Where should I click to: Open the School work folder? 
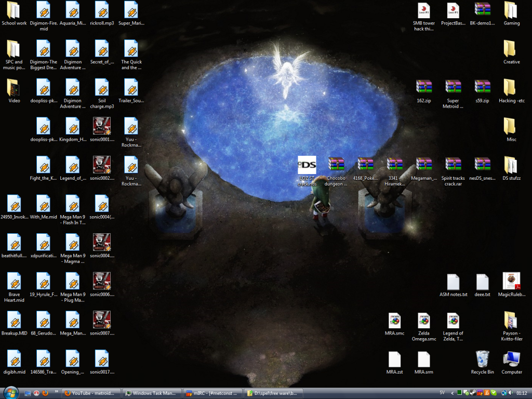pyautogui.click(x=14, y=10)
